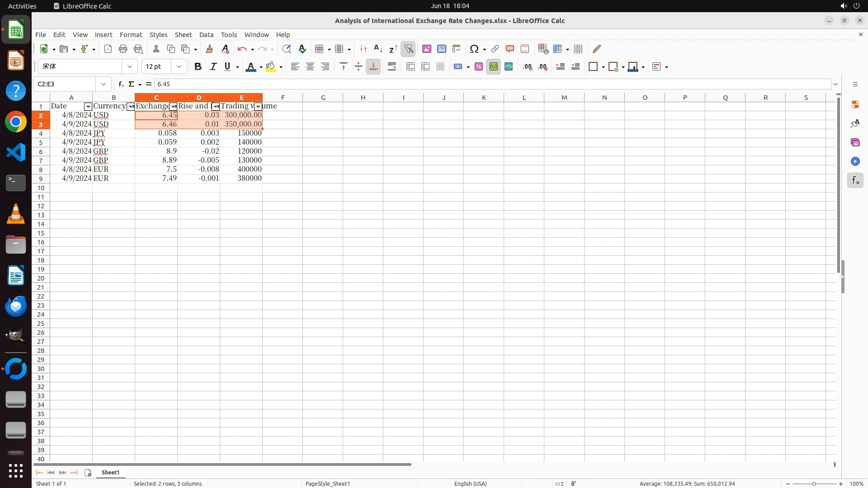This screenshot has height=488, width=868.
Task: Click Format as Percent icon
Action: pos(478,67)
